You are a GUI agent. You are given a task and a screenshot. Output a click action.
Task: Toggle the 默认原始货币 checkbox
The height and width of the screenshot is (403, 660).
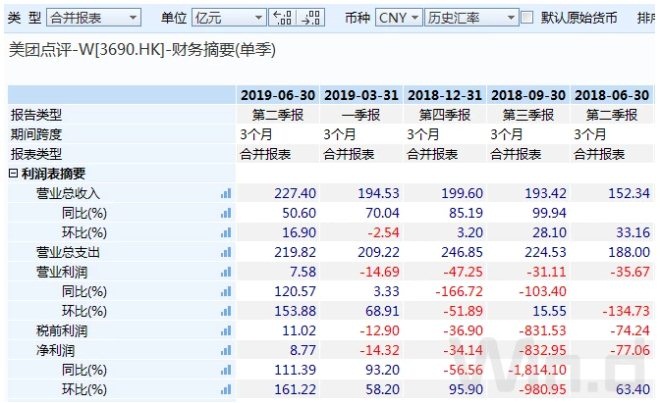pyautogui.click(x=527, y=18)
